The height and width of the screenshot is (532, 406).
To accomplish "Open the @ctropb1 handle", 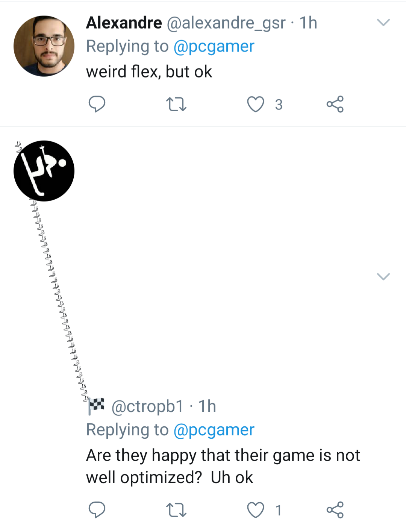I will pyautogui.click(x=147, y=406).
